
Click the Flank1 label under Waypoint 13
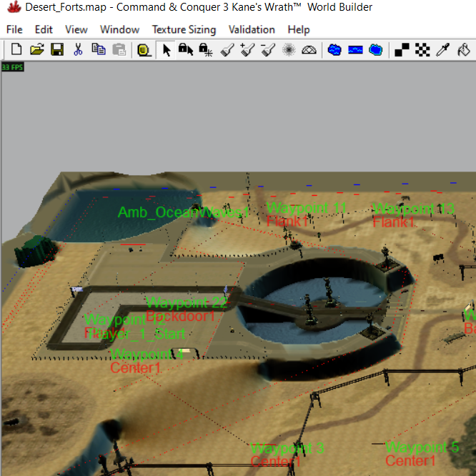pos(394,222)
